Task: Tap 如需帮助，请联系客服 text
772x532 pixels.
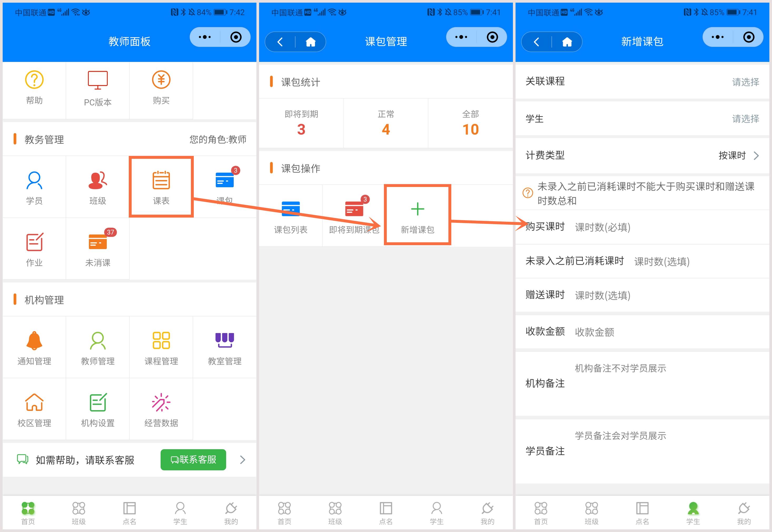Action: tap(85, 460)
